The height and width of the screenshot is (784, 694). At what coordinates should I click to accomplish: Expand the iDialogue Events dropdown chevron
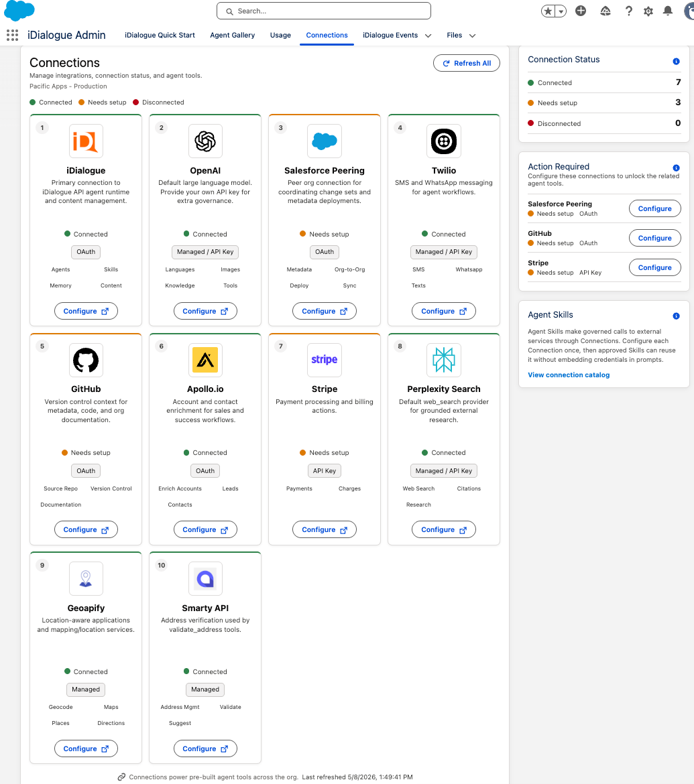428,36
